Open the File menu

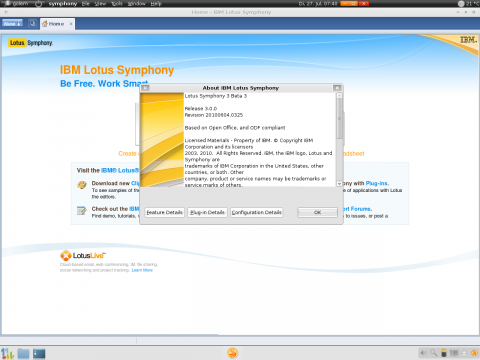86,4
